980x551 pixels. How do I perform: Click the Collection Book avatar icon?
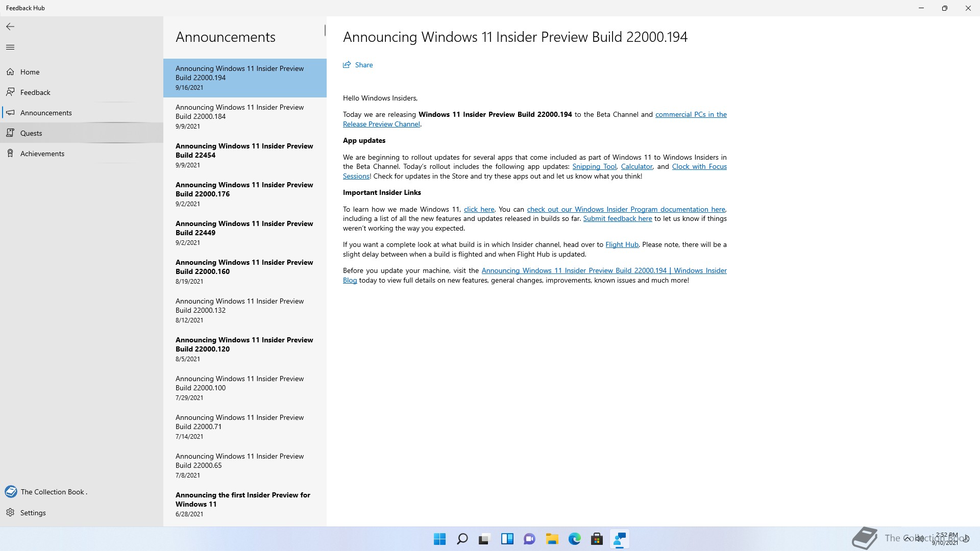[11, 492]
